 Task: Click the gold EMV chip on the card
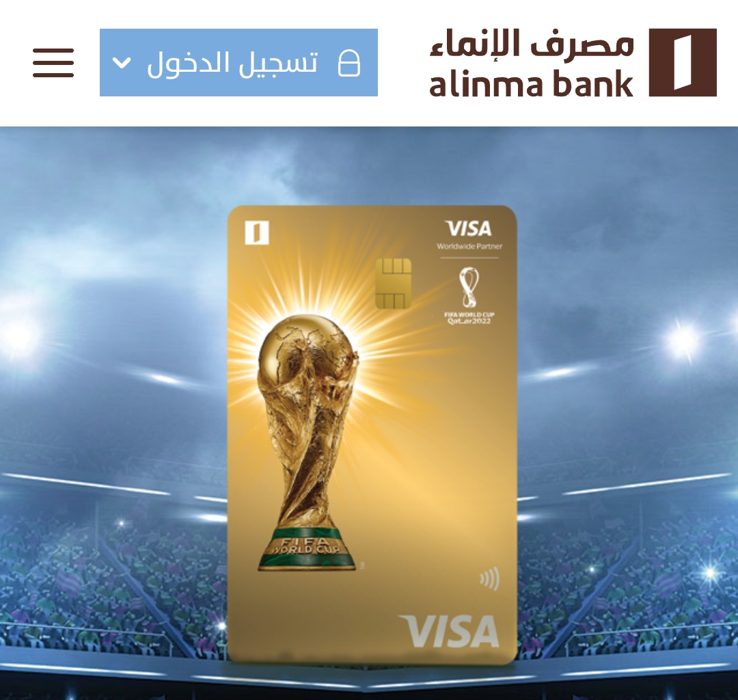[394, 284]
